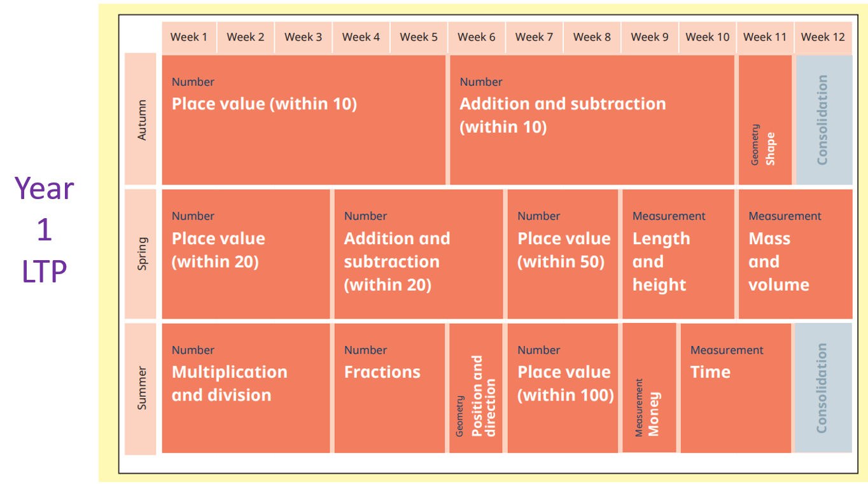Click the Geometry Shape block
Viewport: 868px width, 484px height.
coord(765,120)
